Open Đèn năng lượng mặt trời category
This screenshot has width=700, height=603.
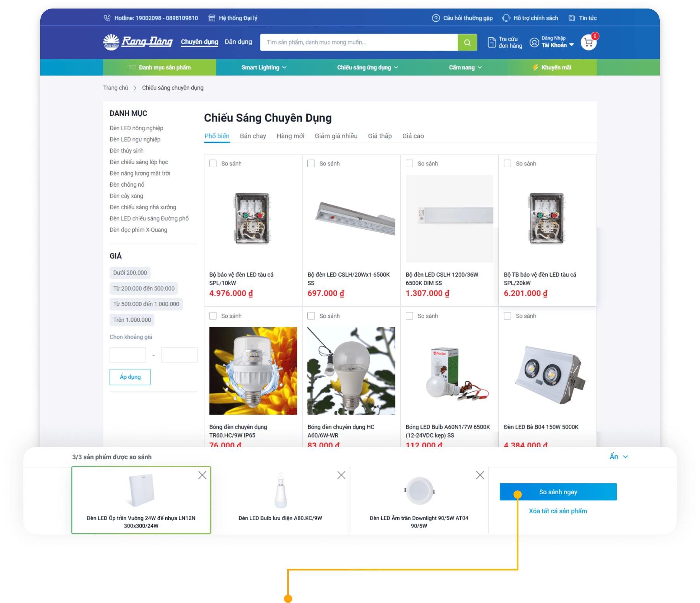tap(140, 173)
